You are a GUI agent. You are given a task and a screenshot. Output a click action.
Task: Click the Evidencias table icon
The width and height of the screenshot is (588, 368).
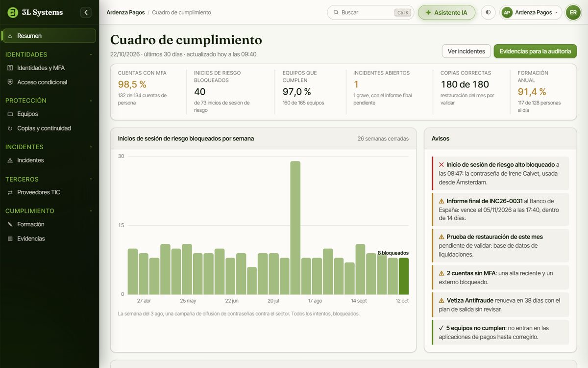tap(10, 238)
